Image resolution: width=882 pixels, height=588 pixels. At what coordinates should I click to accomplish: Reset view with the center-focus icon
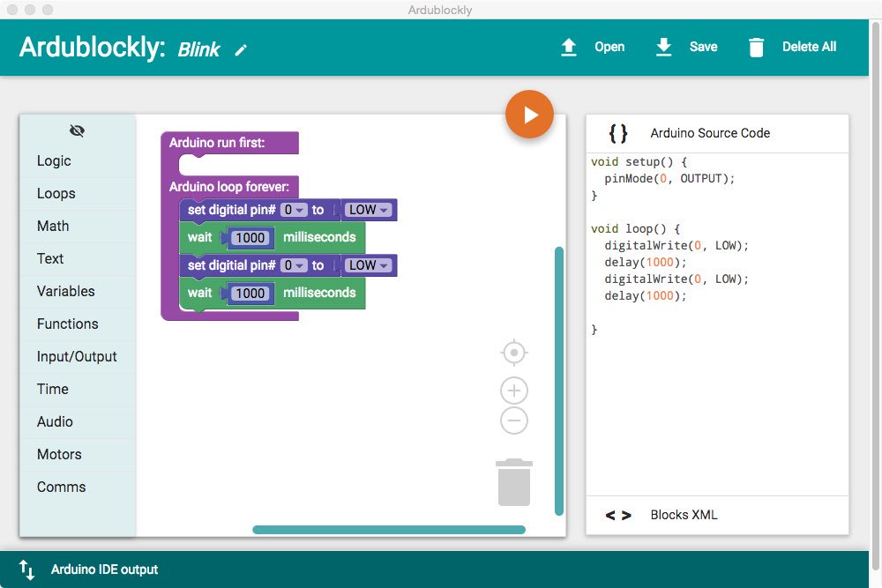click(514, 353)
